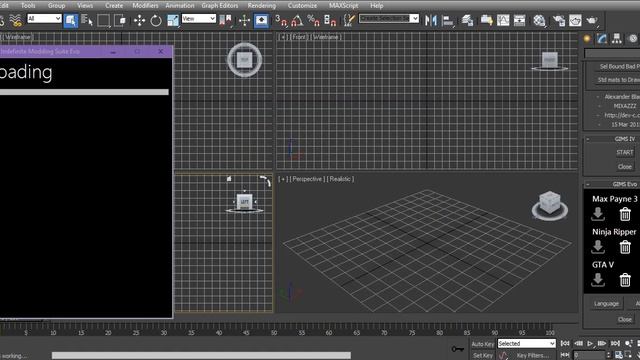
Task: Switch to the Hierarchy command panel tab
Action: tap(617, 38)
